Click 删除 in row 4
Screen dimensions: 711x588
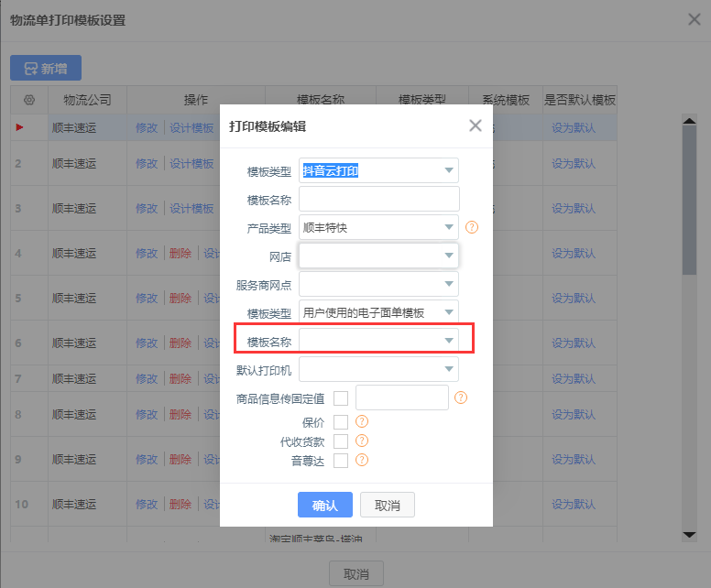click(180, 253)
